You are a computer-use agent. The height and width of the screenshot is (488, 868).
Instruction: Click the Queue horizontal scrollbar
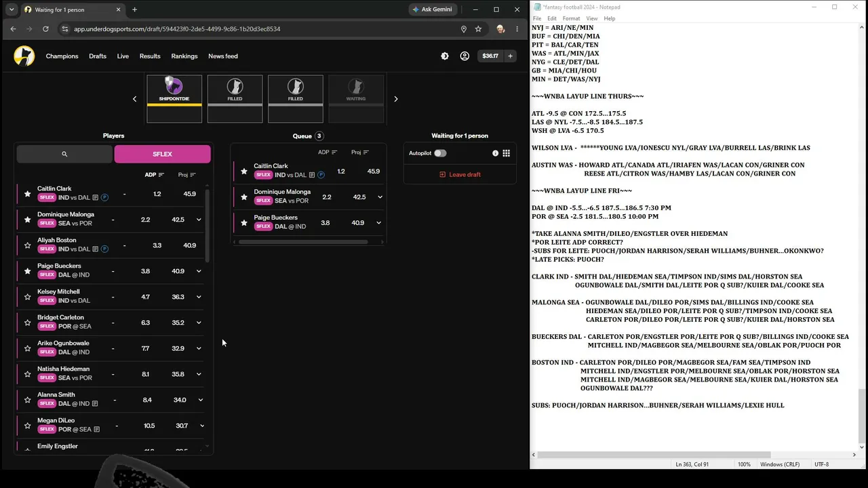point(303,241)
